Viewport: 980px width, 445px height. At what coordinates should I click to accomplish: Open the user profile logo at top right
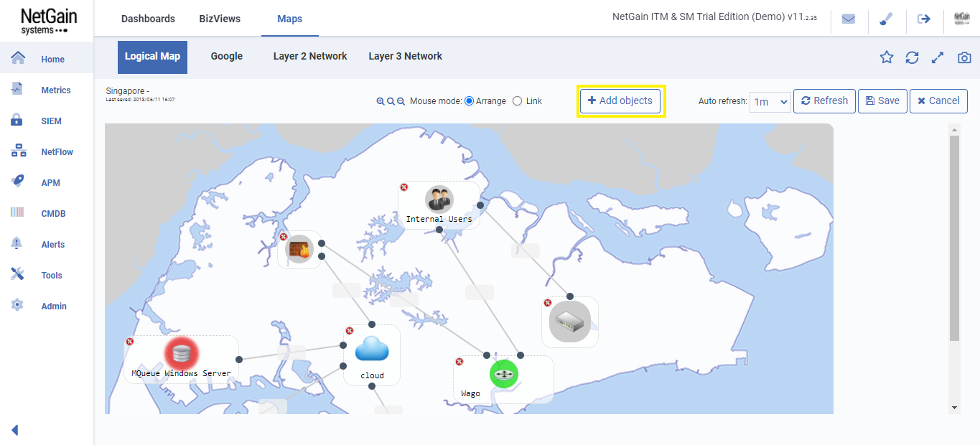(962, 19)
